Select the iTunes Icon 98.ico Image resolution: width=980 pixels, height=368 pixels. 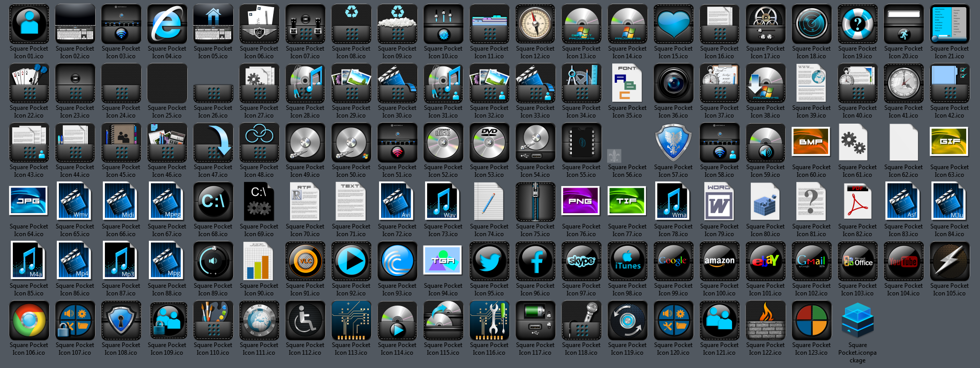tap(628, 261)
